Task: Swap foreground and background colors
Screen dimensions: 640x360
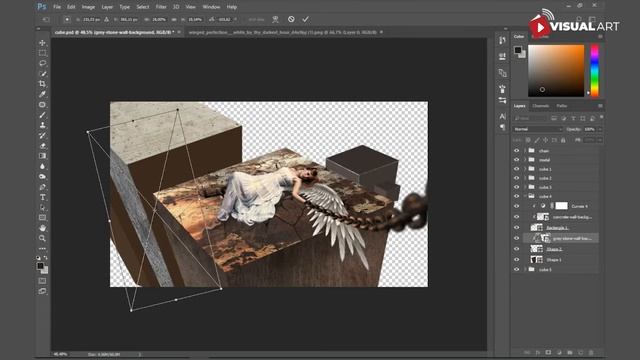Action: click(x=46, y=258)
